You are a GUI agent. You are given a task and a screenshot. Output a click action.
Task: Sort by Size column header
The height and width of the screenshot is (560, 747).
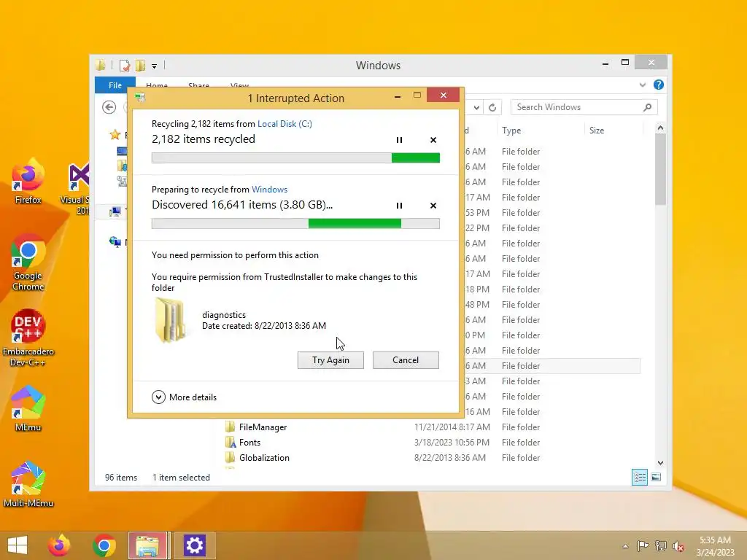(x=597, y=131)
